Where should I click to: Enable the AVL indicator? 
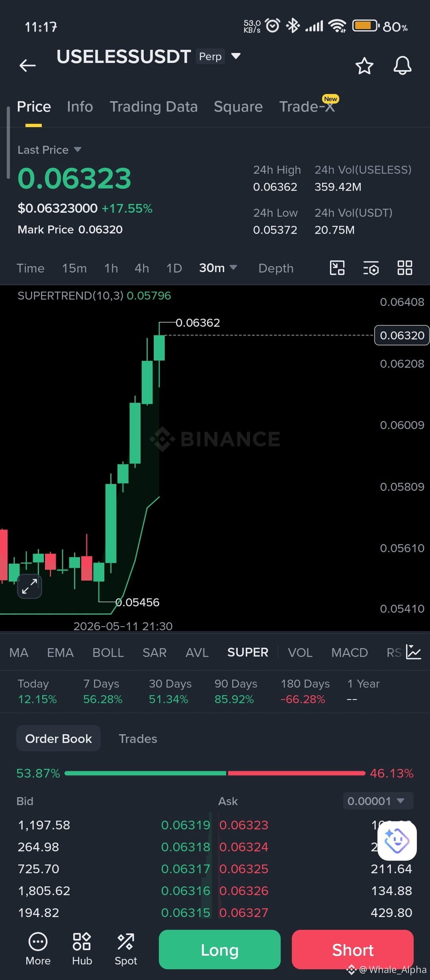tap(197, 653)
